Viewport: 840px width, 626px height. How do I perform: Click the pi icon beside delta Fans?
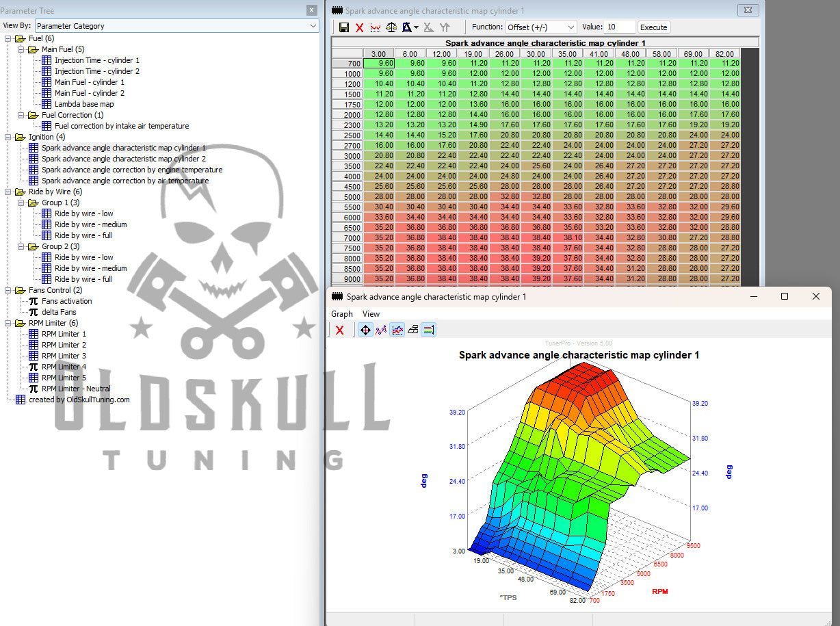[33, 312]
